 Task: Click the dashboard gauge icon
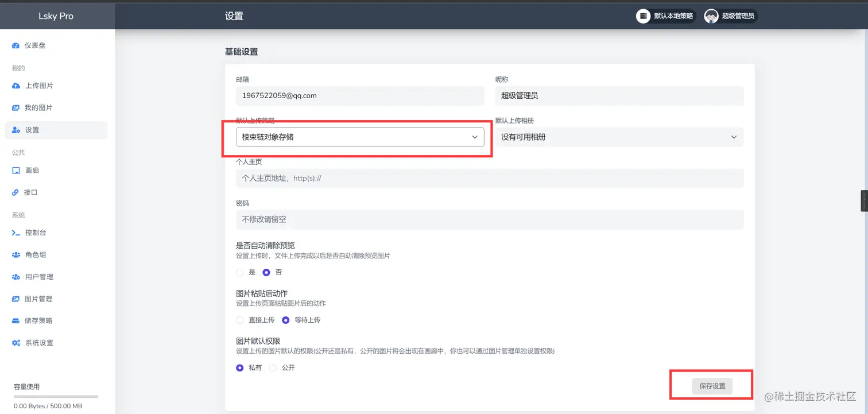(16, 45)
